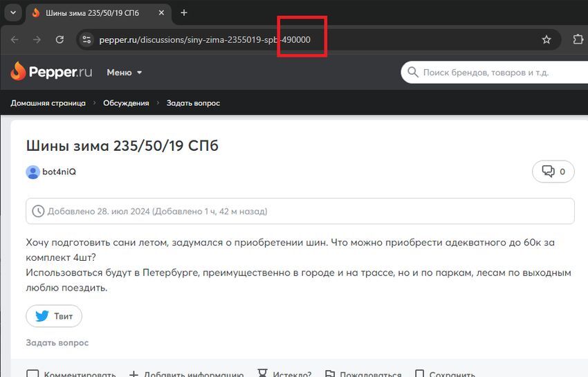The height and width of the screenshot is (377, 588).
Task: Close the Шины зима tab
Action: tap(161, 12)
